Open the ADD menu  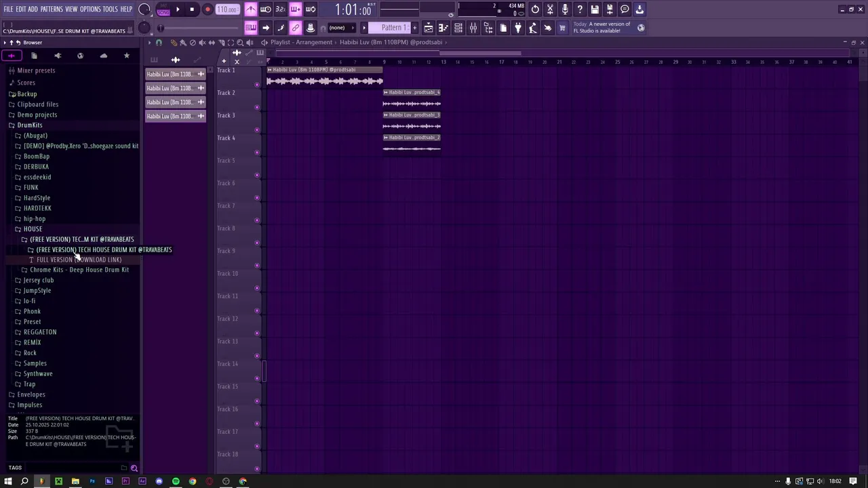tap(33, 9)
